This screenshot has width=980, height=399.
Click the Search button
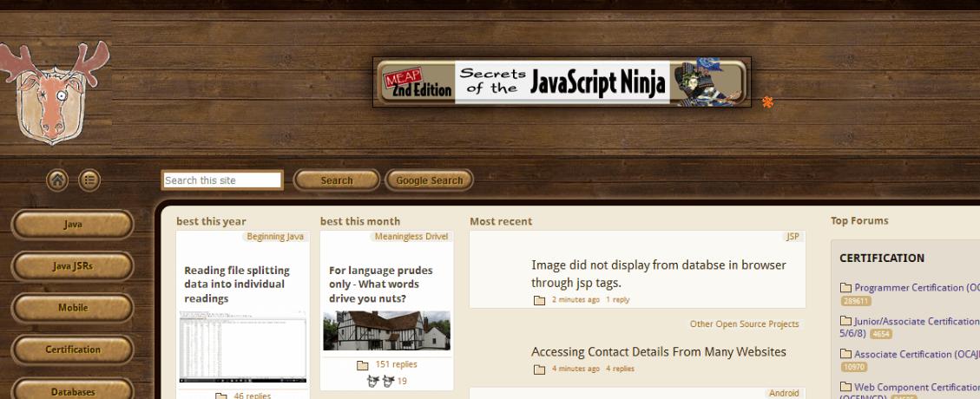(x=337, y=180)
